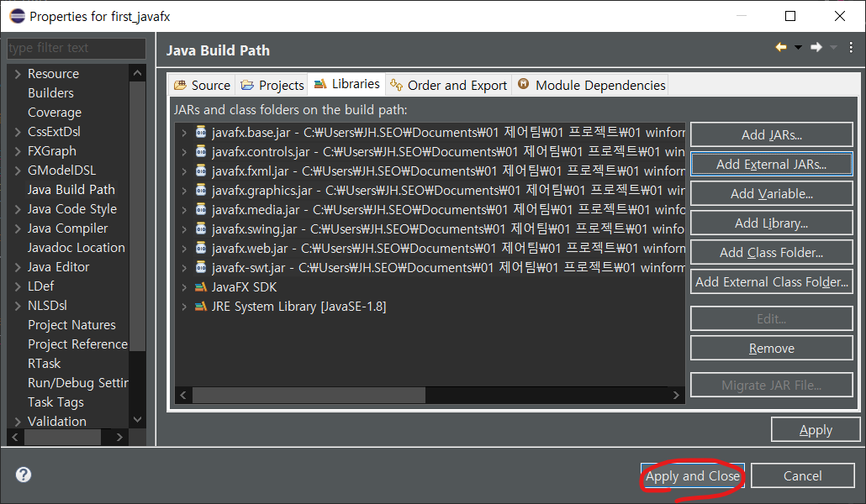Click the JavaFX SDK library icon
This screenshot has height=504, width=866.
pyautogui.click(x=201, y=287)
